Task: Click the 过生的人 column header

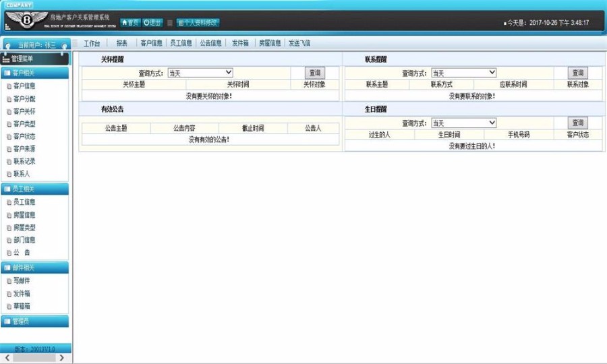Action: [379, 135]
